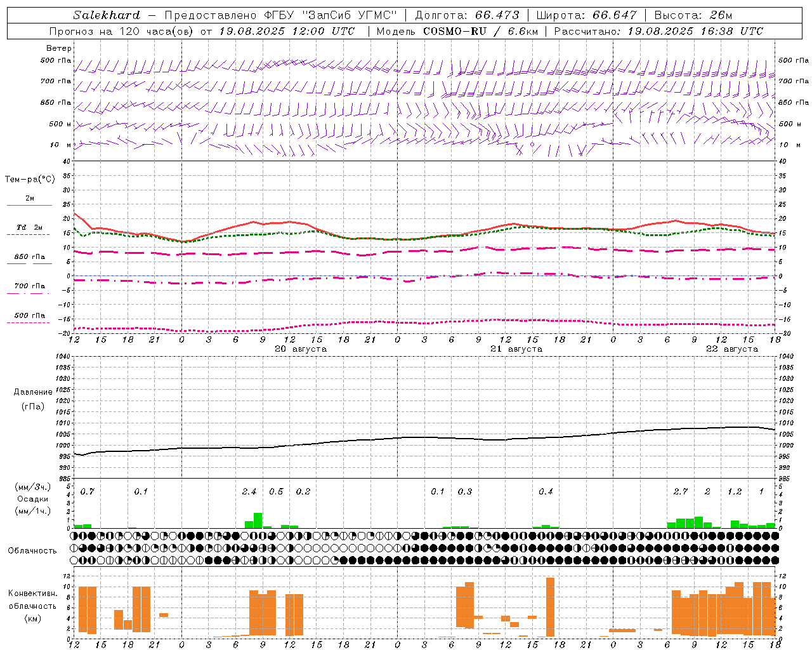Click the Ветер panel label
This screenshot has width=812, height=650.
(59, 48)
